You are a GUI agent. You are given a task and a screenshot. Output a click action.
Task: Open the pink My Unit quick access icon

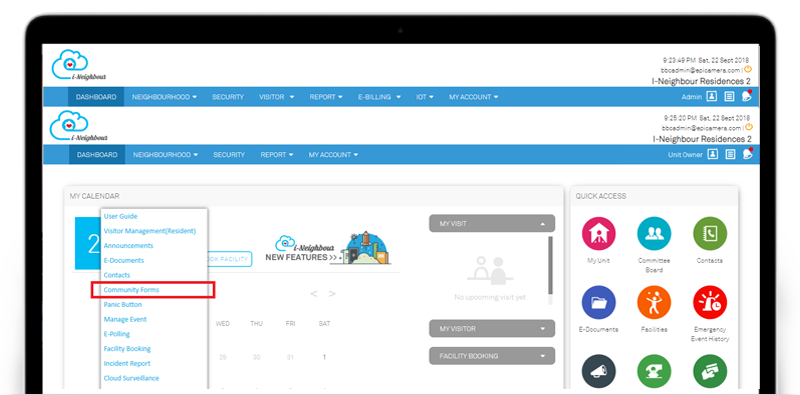tap(598, 234)
